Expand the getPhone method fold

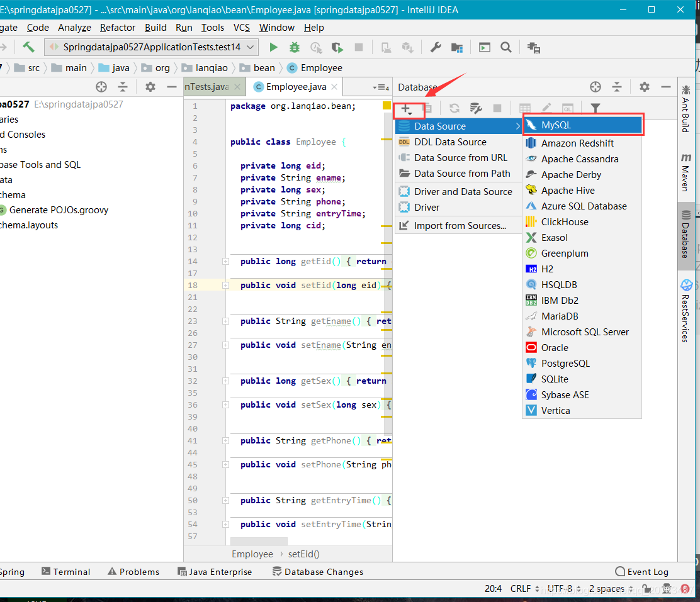click(226, 441)
